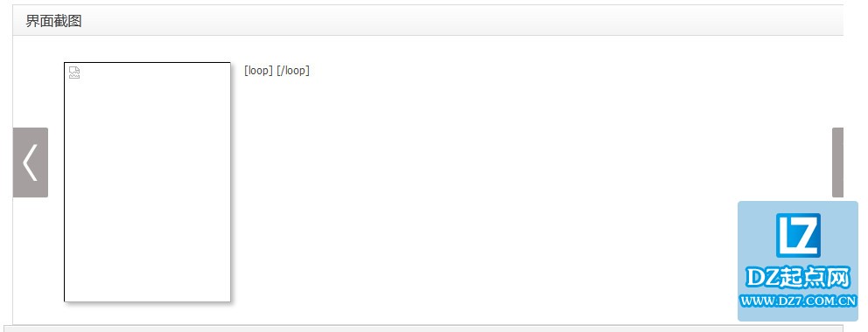
Task: Click the gray panel strip below carousel
Action: 428,329
